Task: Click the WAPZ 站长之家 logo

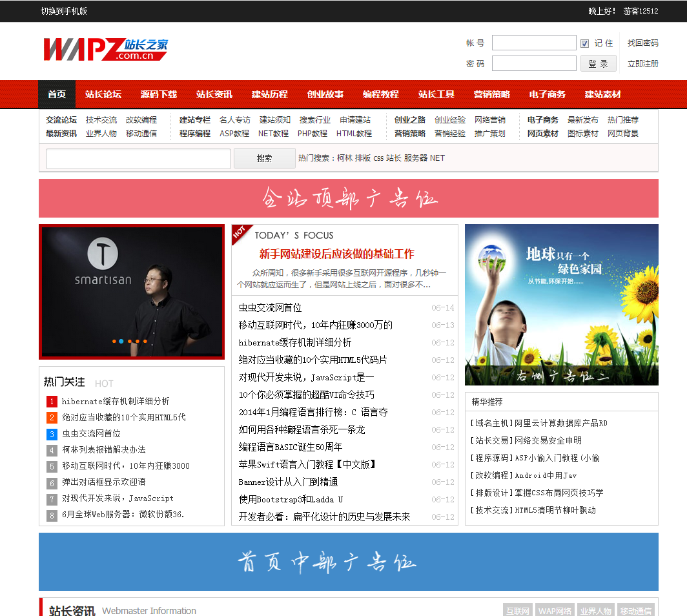Action: (x=105, y=50)
